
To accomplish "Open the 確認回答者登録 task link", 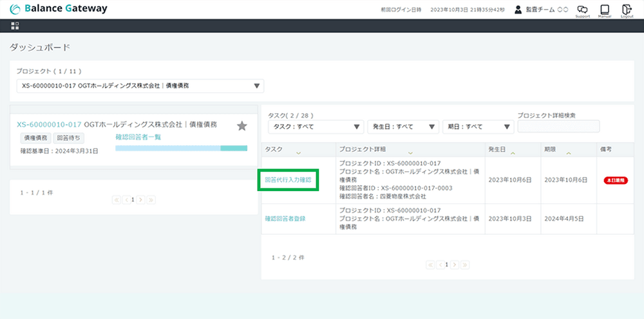I will tap(285, 219).
